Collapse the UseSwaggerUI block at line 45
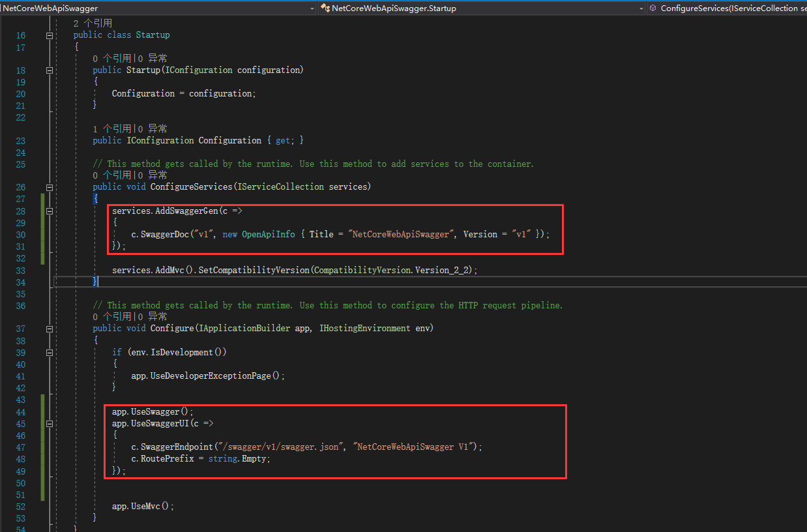Image resolution: width=807 pixels, height=532 pixels. tap(50, 423)
